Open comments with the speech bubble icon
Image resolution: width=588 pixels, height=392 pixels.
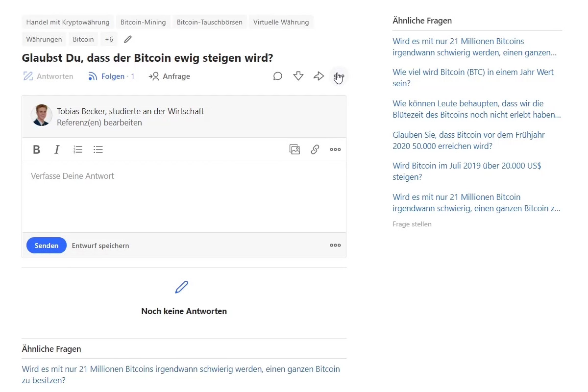(278, 76)
